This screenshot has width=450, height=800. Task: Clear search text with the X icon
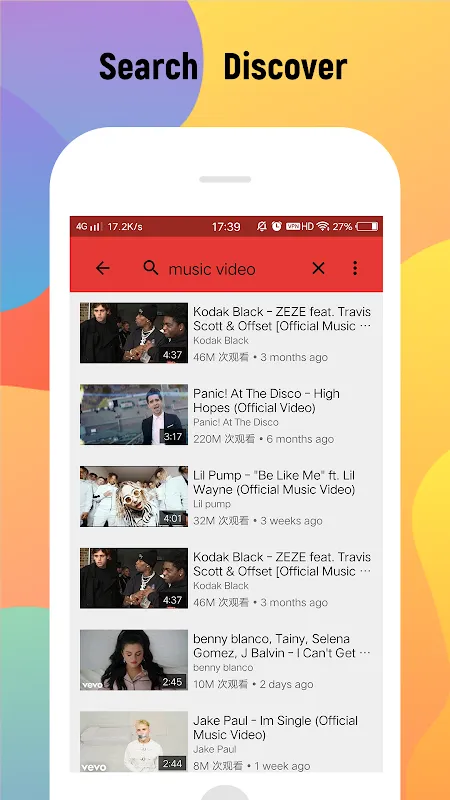[x=318, y=268]
